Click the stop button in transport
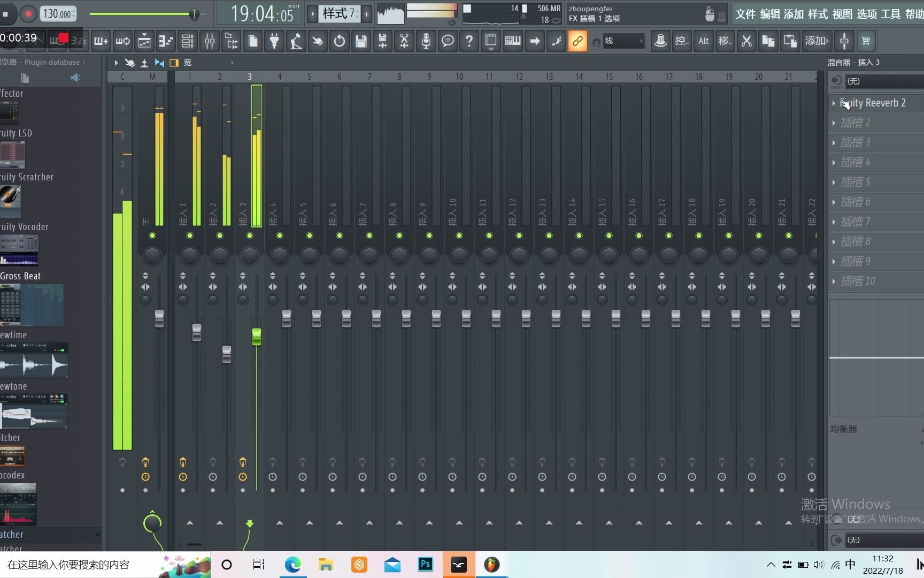The width and height of the screenshot is (924, 578). tap(6, 14)
